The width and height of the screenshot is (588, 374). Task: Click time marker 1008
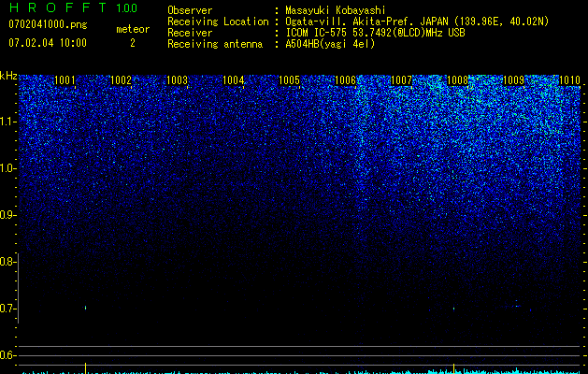pos(457,80)
